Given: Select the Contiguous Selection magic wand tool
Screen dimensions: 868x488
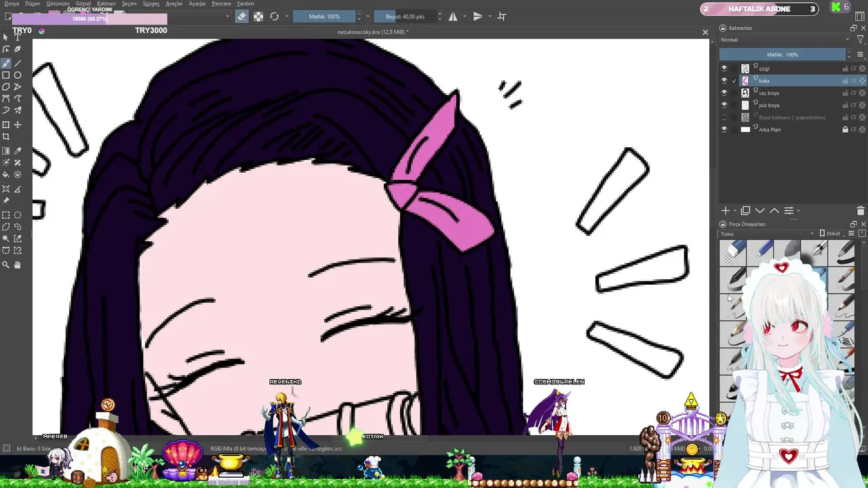Looking at the screenshot, I should [x=5, y=239].
